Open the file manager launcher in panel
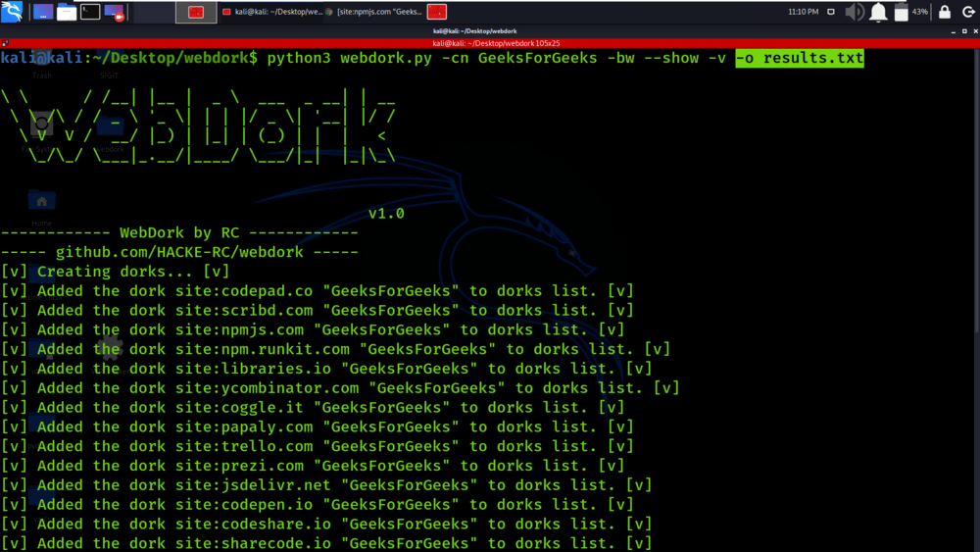The image size is (980, 552). point(67,12)
